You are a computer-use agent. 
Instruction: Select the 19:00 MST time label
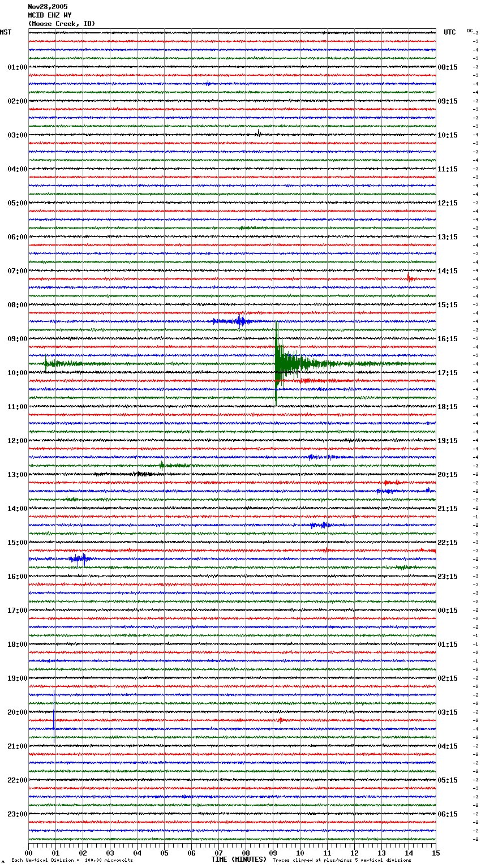pos(18,678)
